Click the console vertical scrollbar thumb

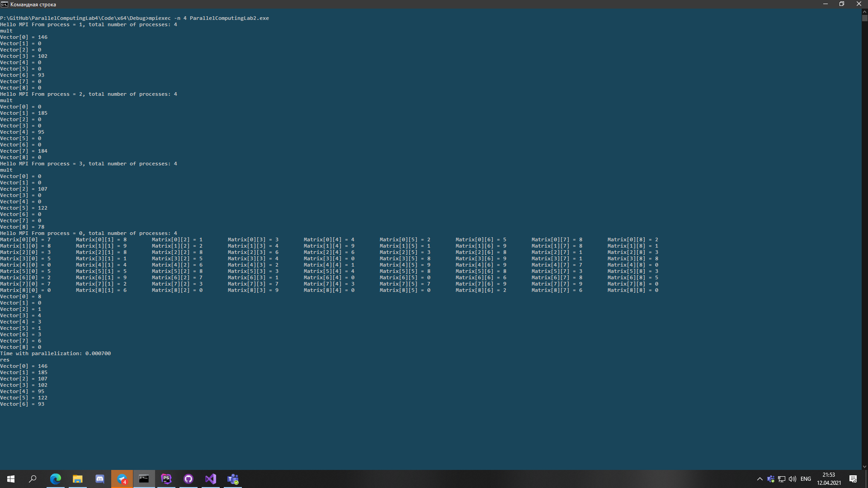tap(864, 19)
